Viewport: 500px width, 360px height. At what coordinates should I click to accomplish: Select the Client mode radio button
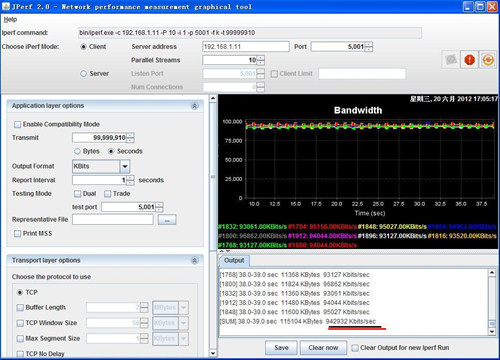[x=84, y=47]
